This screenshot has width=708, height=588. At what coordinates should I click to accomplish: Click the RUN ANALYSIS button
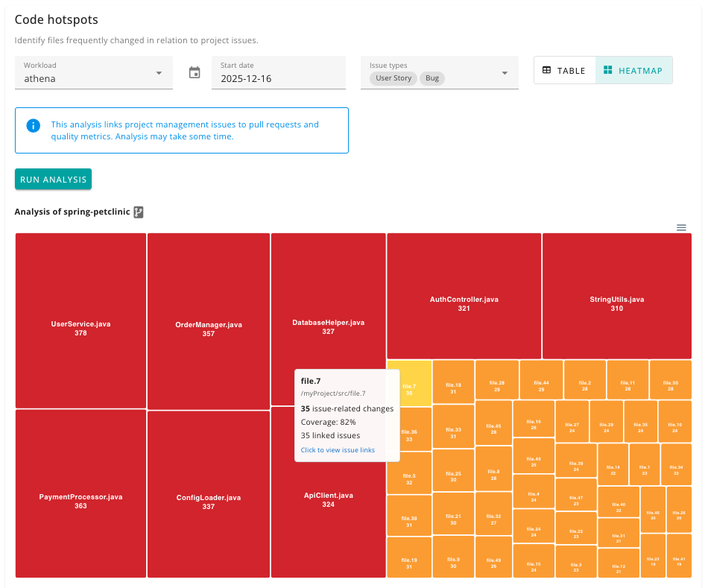tap(53, 179)
